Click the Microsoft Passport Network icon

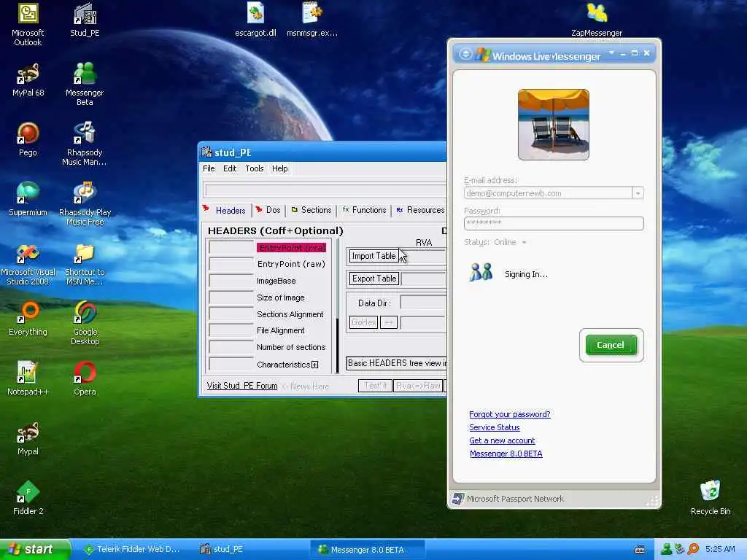458,499
